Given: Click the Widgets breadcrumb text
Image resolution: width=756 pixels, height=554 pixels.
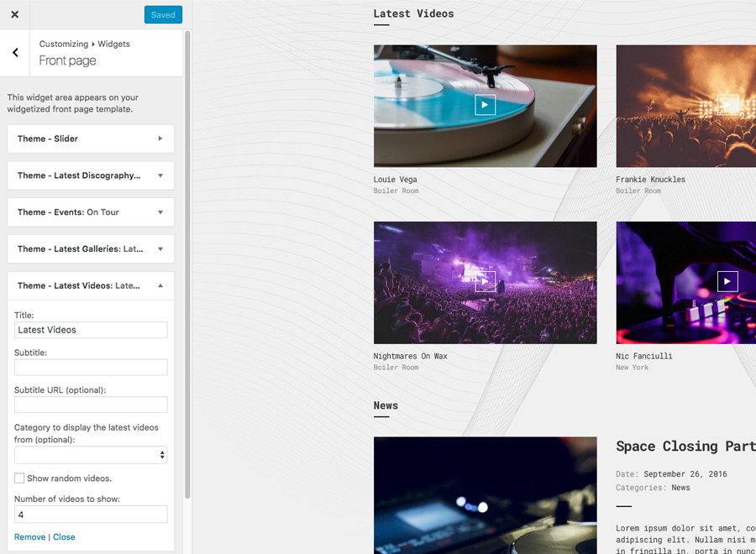Looking at the screenshot, I should pyautogui.click(x=113, y=44).
